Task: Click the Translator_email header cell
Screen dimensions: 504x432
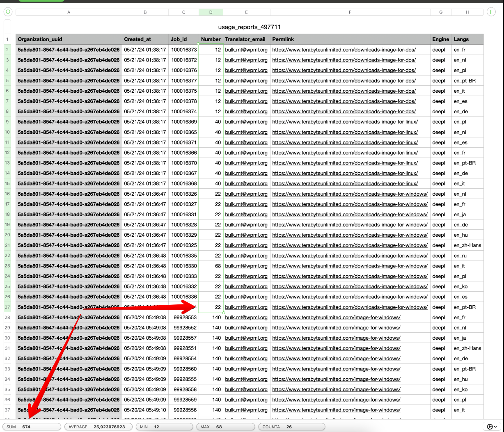Action: pos(247,39)
